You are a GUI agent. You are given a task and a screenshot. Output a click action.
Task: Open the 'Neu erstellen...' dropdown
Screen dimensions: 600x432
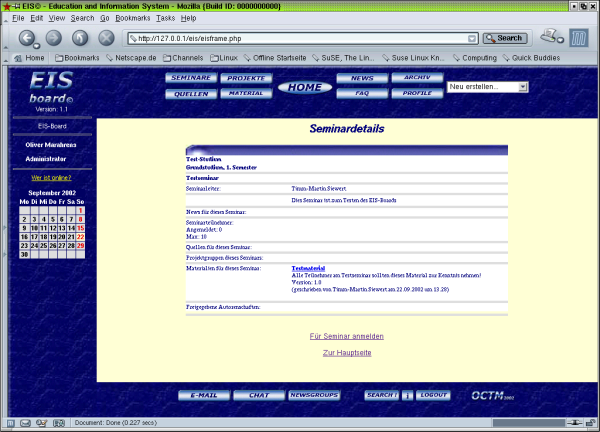pyautogui.click(x=488, y=87)
